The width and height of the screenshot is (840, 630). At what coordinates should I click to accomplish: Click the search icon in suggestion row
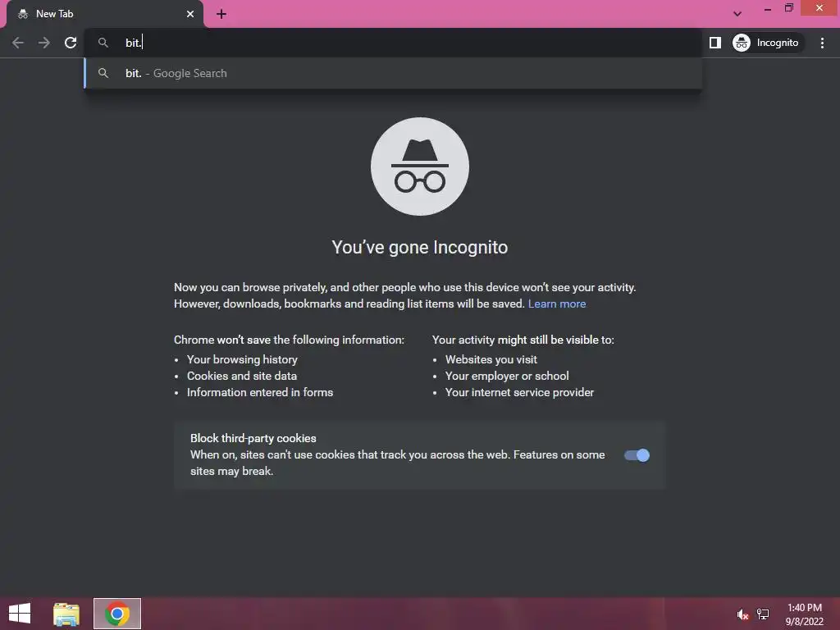(x=103, y=73)
